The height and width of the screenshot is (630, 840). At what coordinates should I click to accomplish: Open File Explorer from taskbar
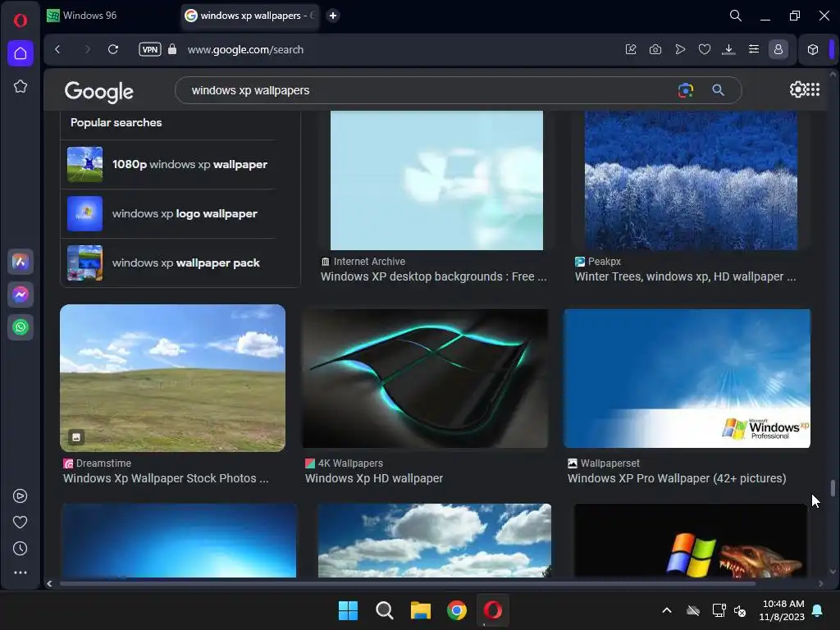[x=421, y=610]
